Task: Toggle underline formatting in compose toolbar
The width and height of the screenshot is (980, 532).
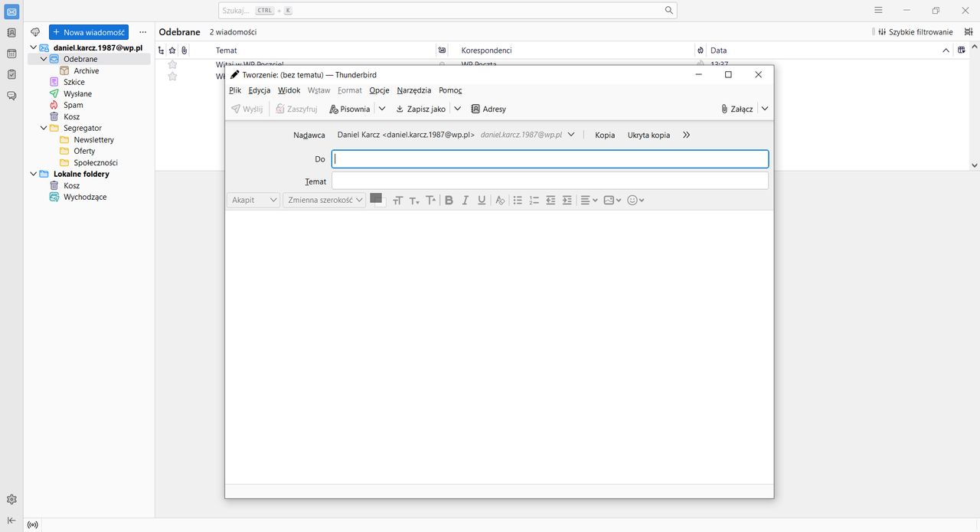Action: pyautogui.click(x=482, y=200)
